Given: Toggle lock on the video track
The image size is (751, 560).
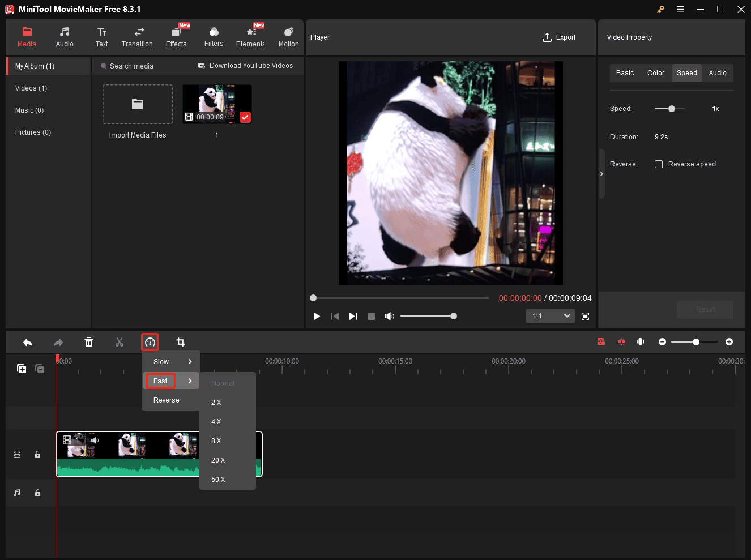Looking at the screenshot, I should 38,454.
